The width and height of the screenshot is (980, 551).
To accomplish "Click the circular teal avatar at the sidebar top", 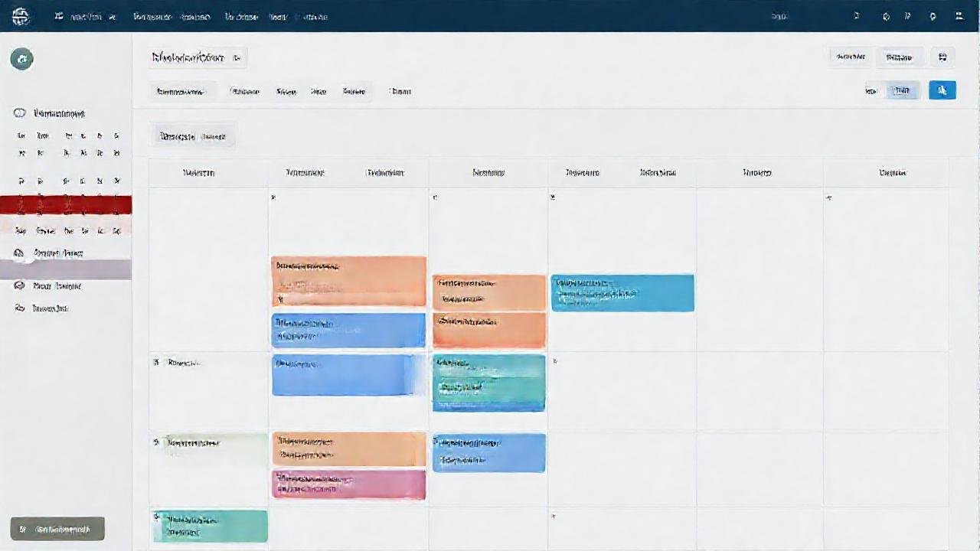I will click(21, 59).
